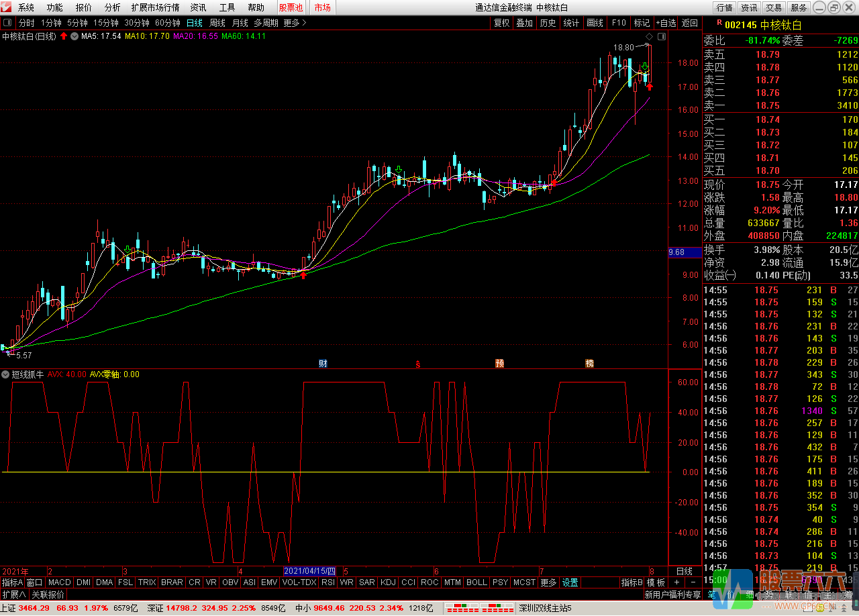Click the 返回 back button
The height and width of the screenshot is (616, 859).
coord(690,23)
